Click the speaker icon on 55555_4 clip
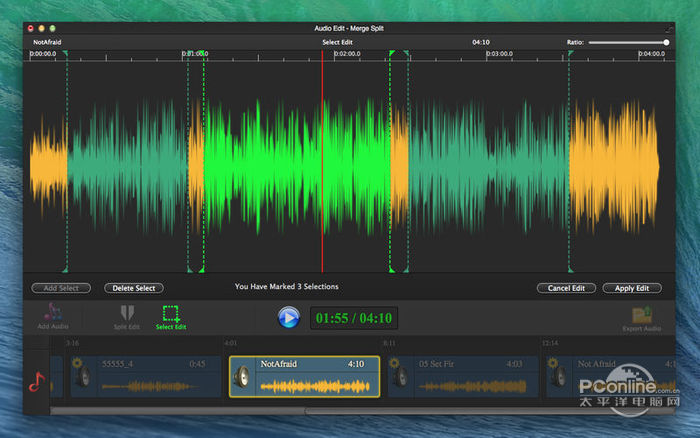This screenshot has width=700, height=438. 81,378
